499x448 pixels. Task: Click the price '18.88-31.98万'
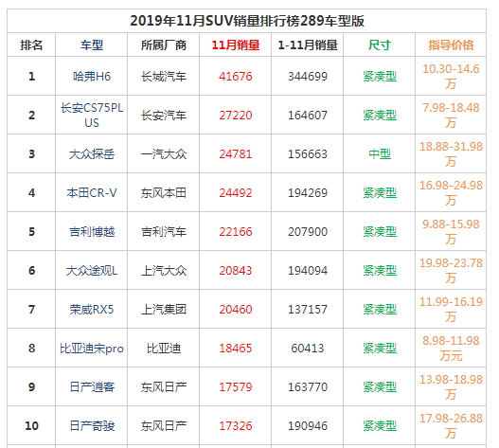tap(451, 154)
